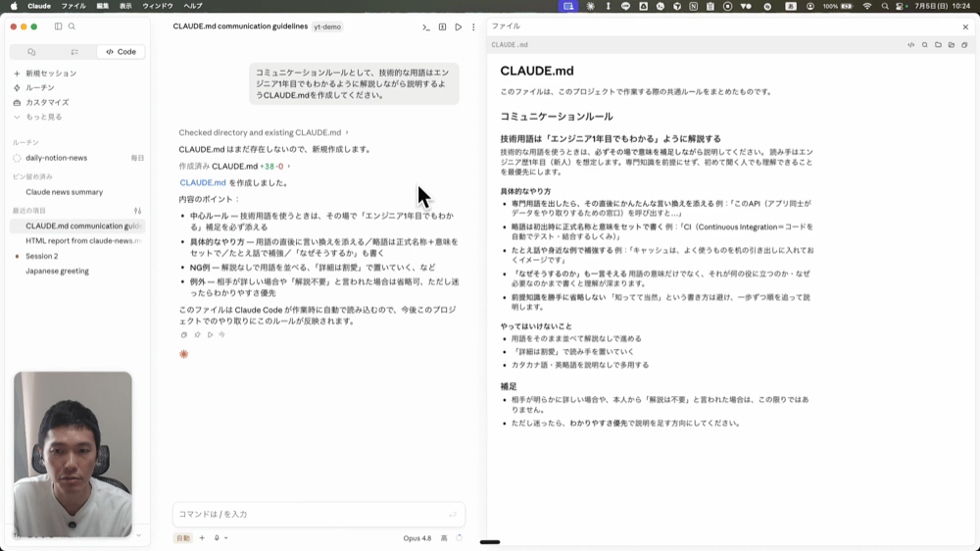Copy the assistant response

(184, 334)
